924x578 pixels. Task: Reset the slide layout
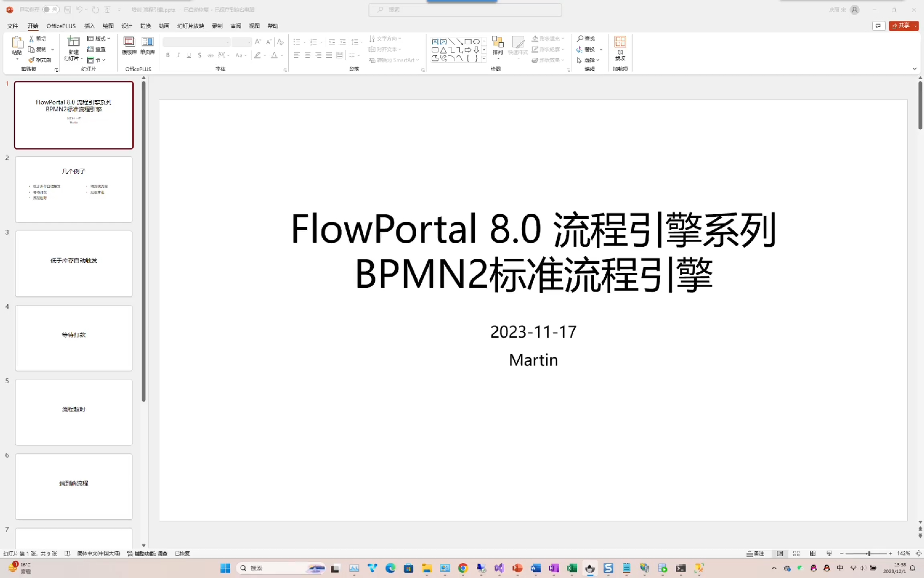click(96, 49)
